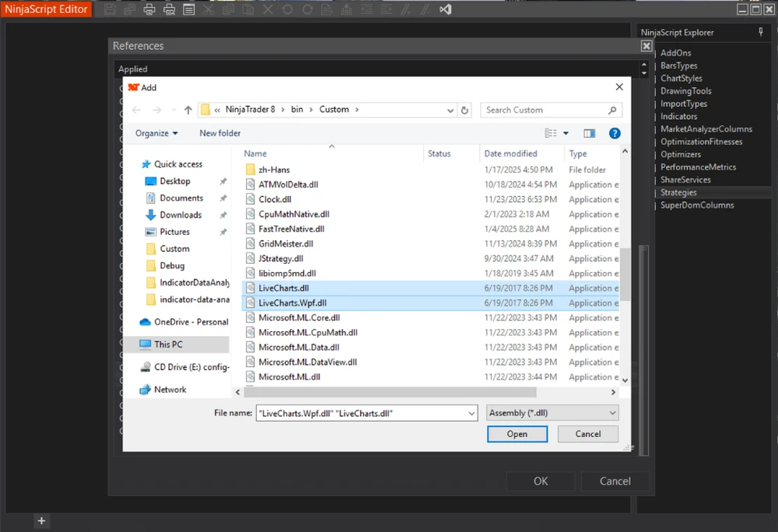778x532 pixels.
Task: Select Network in the navigation pane
Action: pyautogui.click(x=170, y=390)
